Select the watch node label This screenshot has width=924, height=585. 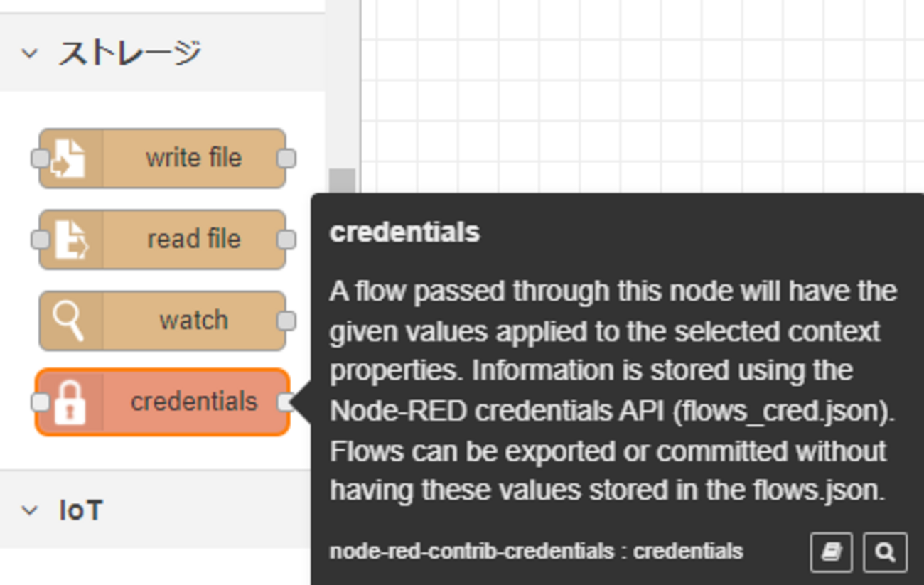click(193, 321)
